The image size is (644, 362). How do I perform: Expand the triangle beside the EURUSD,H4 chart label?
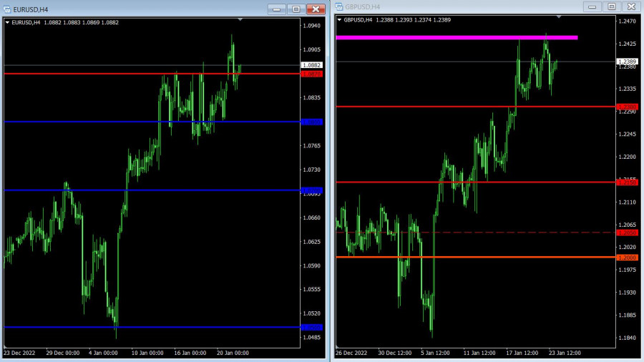click(x=7, y=22)
